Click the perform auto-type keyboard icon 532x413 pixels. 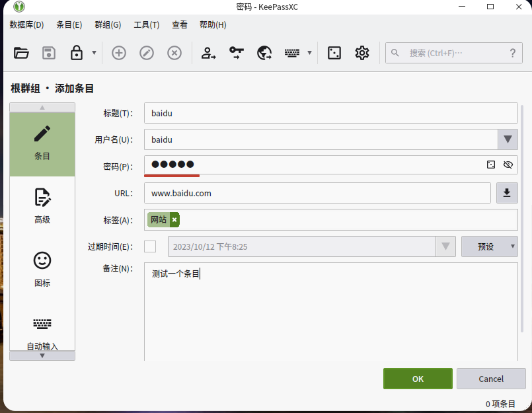point(291,53)
